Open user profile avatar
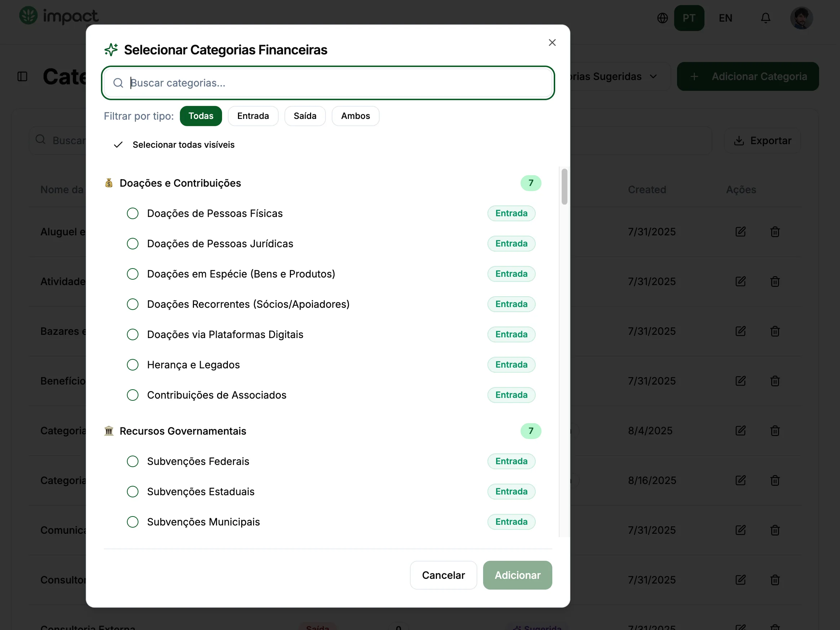The image size is (840, 630). (x=801, y=18)
